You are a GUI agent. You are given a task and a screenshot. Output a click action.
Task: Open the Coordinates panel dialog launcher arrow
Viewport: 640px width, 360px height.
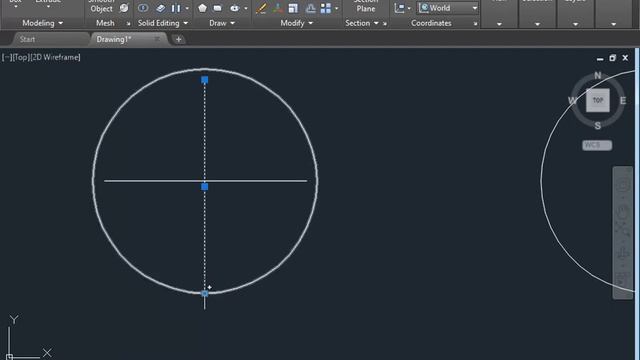tap(475, 24)
